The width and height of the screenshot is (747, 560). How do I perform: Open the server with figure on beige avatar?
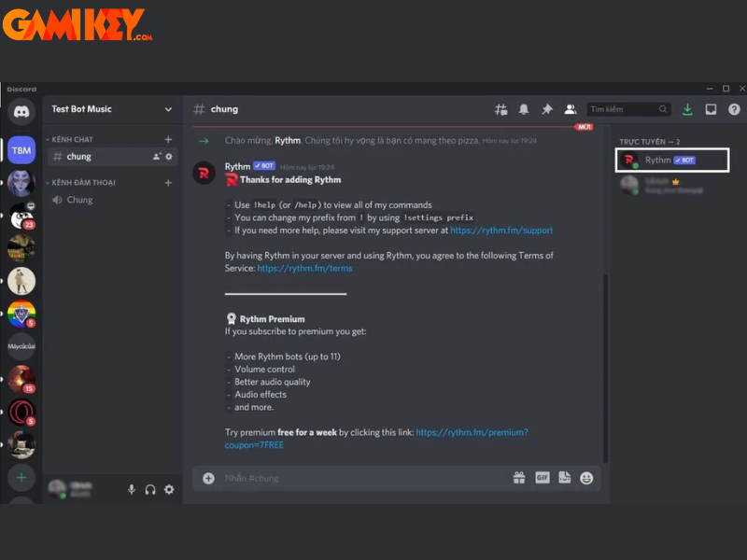pos(21,281)
